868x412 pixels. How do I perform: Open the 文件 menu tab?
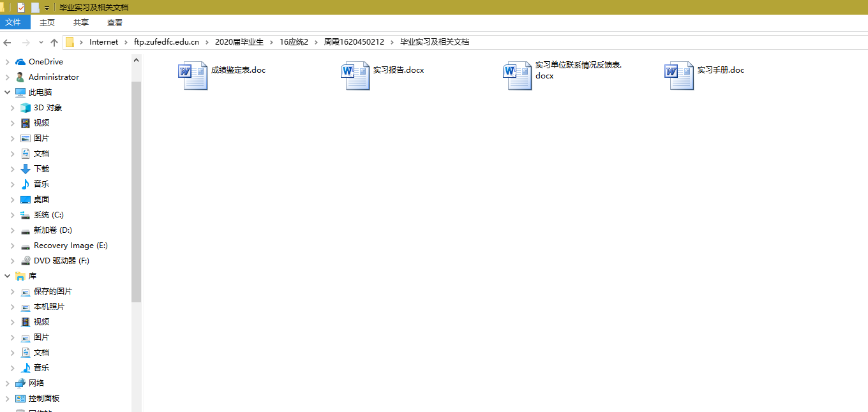pyautogui.click(x=13, y=22)
